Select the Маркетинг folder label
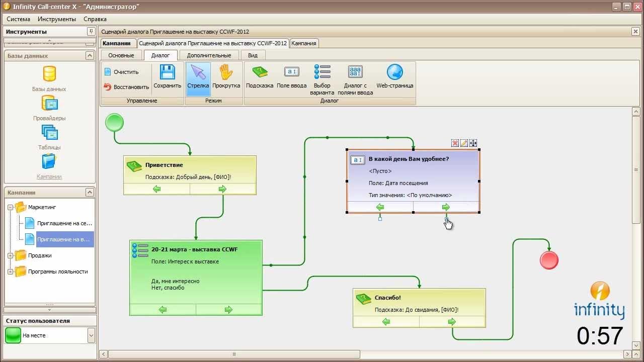Viewport: 644px width, 362px height. [x=42, y=207]
